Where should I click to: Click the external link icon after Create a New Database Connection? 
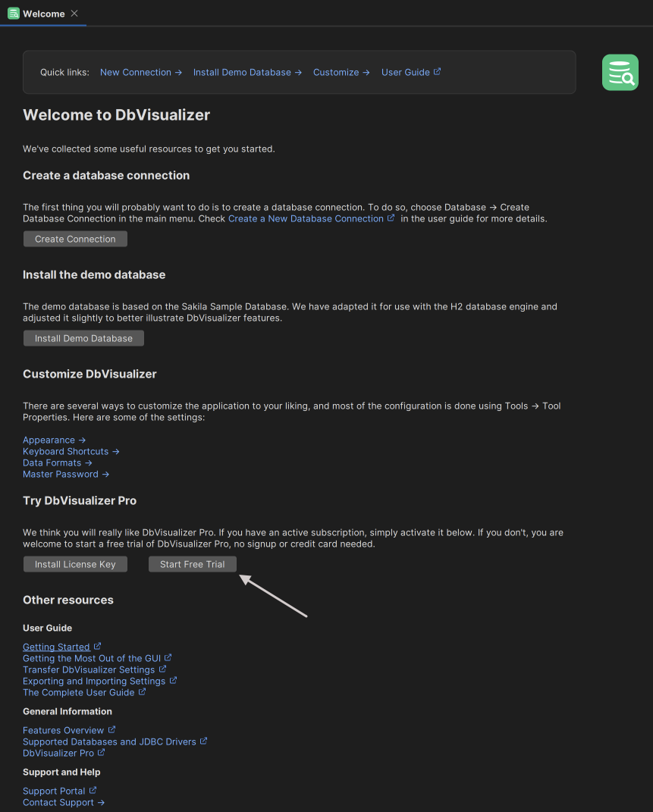pos(391,218)
